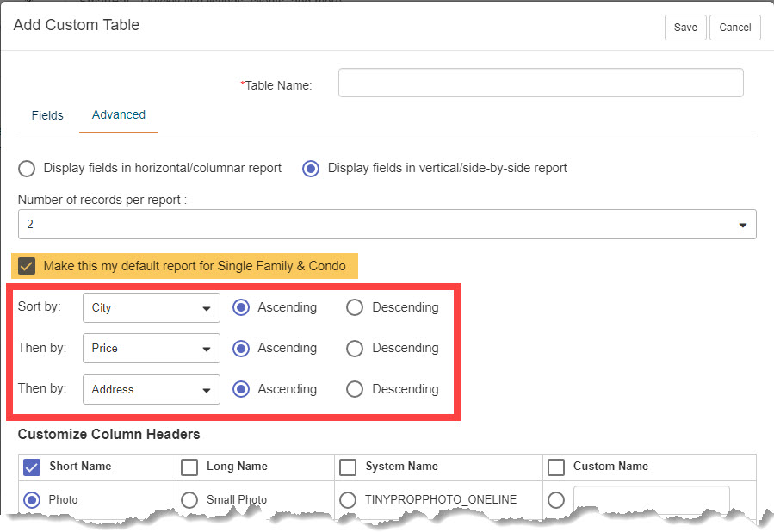Screen dimensions: 774x532
Task: Click the Cancel button
Action: [734, 28]
